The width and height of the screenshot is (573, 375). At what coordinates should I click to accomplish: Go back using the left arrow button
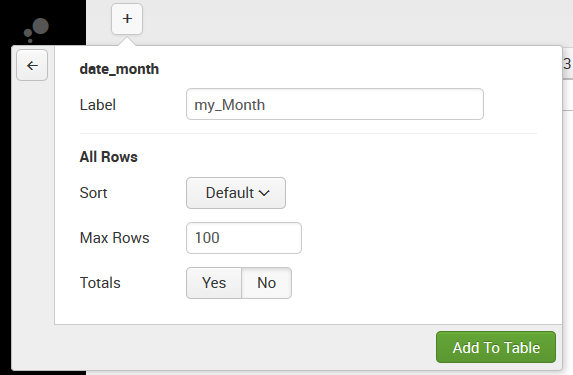click(x=32, y=65)
